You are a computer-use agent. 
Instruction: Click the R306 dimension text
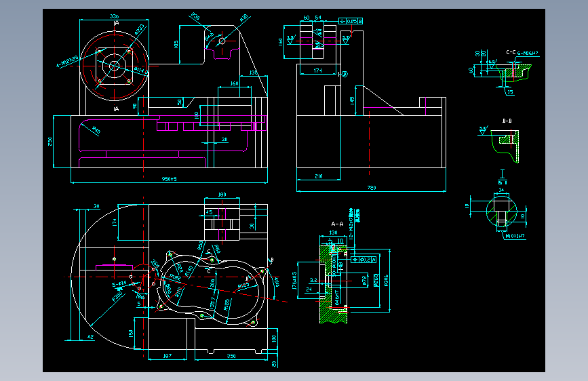[387, 281]
